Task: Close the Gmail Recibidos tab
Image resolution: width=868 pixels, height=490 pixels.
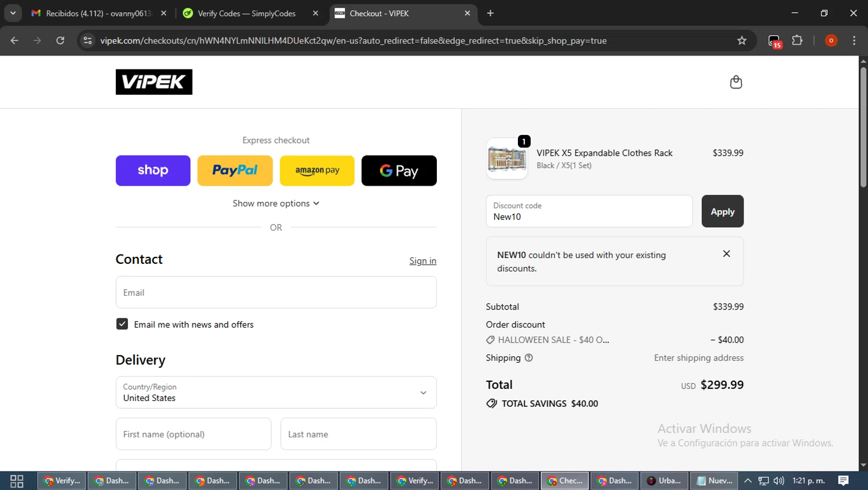Action: (164, 13)
